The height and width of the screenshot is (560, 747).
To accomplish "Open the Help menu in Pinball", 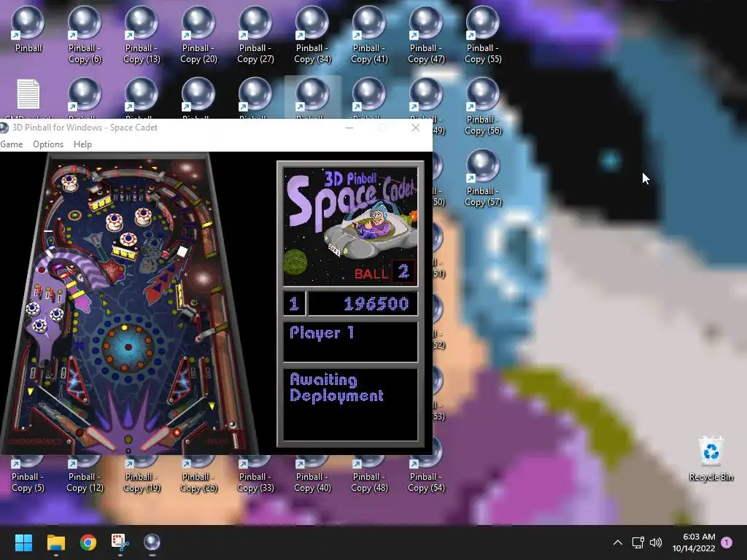I will click(82, 144).
